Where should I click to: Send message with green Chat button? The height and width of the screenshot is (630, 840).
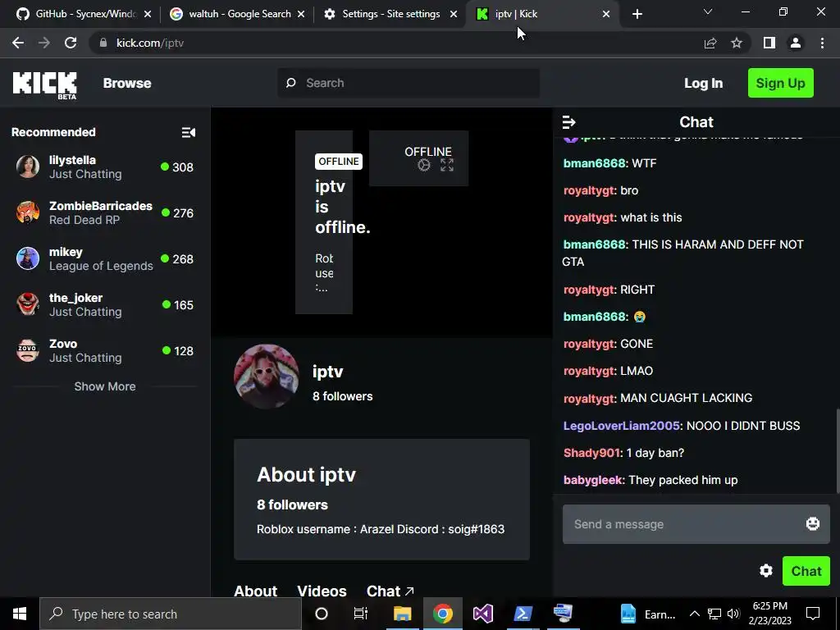(806, 571)
